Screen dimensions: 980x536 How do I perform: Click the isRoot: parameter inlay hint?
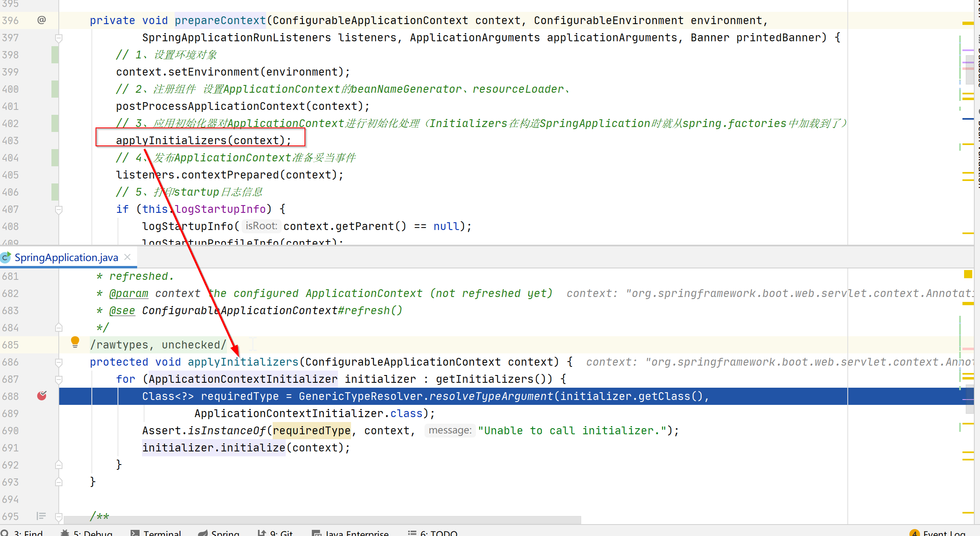(261, 226)
